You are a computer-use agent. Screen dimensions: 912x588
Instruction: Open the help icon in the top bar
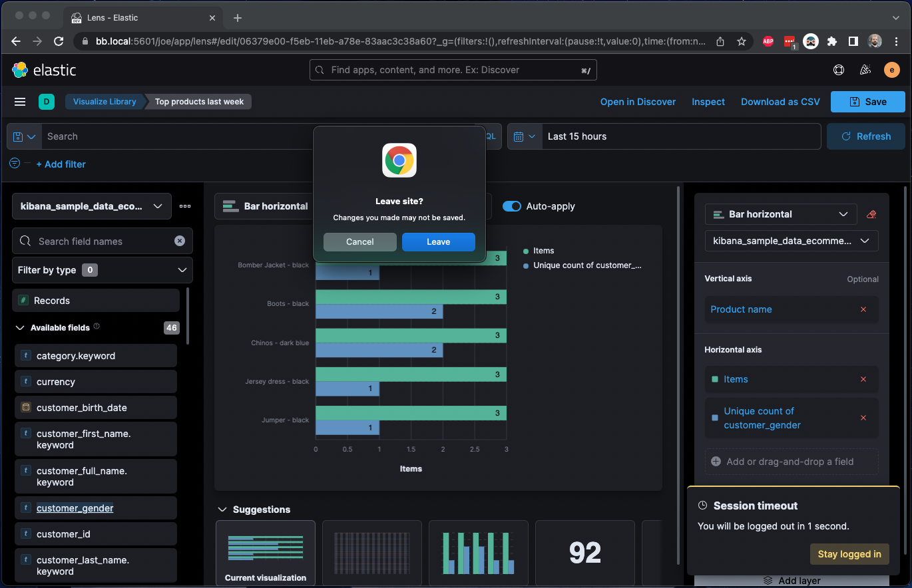(839, 69)
